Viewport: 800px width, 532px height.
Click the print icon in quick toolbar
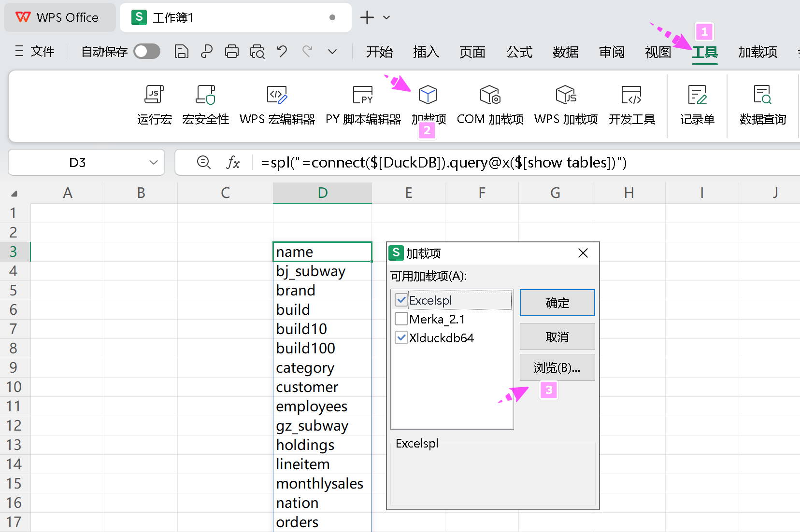point(232,51)
